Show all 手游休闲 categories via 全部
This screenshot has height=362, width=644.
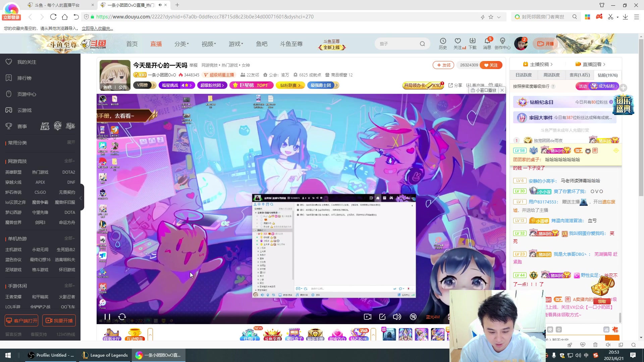tap(69, 286)
